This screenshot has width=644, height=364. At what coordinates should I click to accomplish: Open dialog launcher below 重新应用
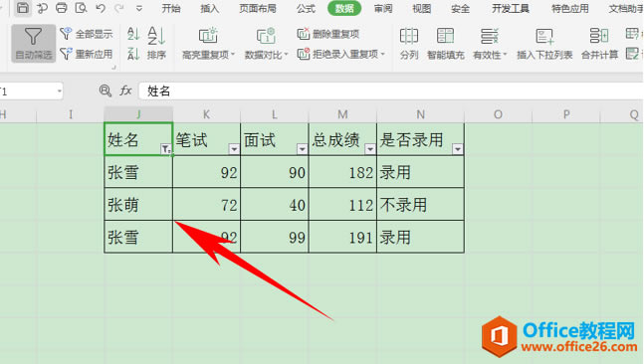(113, 67)
